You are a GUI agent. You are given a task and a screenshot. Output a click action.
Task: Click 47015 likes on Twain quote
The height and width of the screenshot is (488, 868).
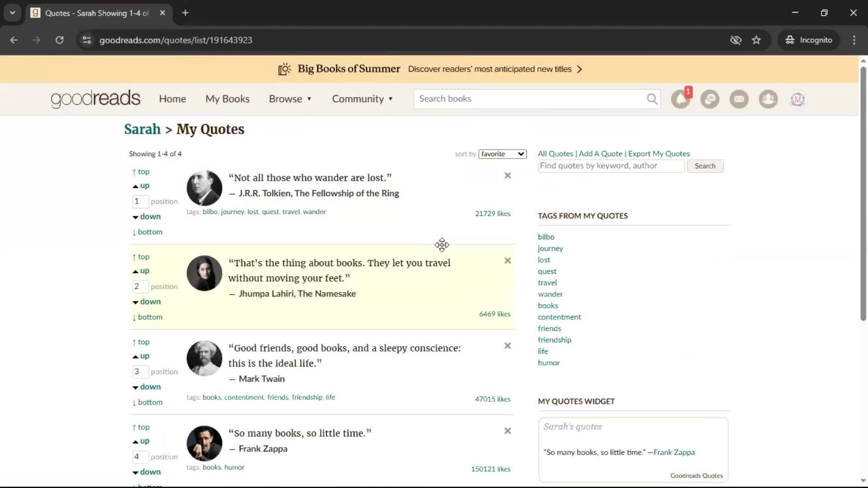coord(492,399)
